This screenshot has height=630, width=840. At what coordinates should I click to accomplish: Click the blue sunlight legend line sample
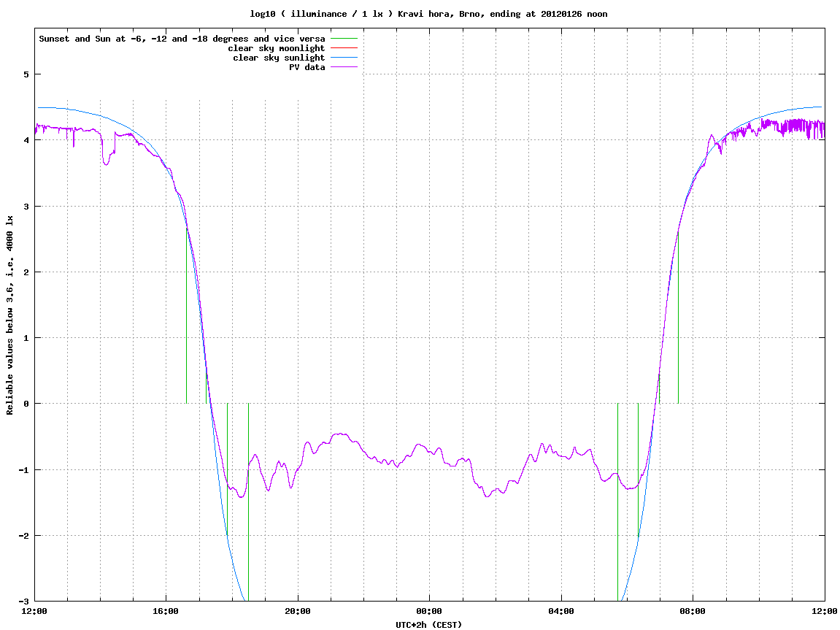pos(344,58)
